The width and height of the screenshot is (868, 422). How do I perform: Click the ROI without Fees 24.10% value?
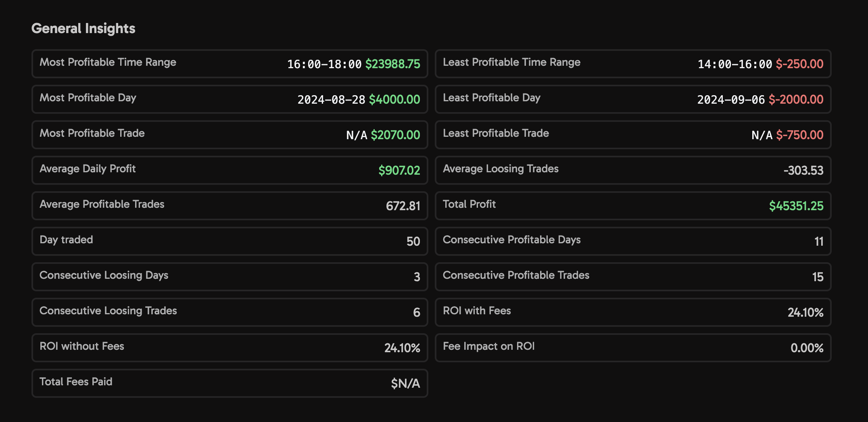coord(402,348)
